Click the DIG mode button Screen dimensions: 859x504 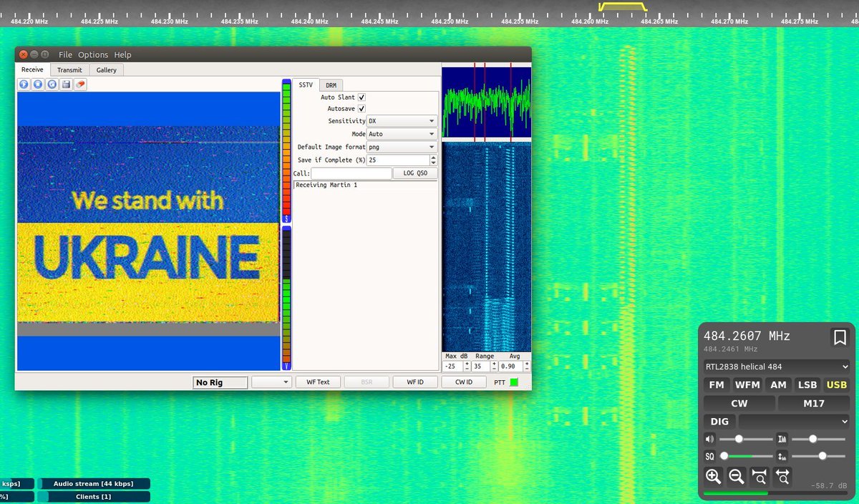pyautogui.click(x=719, y=422)
